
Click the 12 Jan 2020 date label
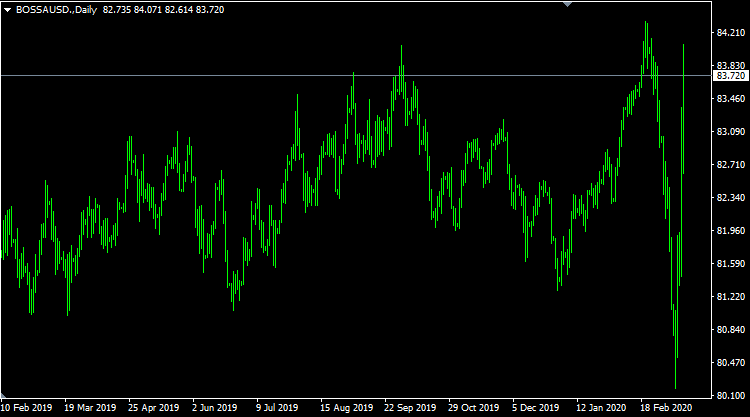coord(601,407)
